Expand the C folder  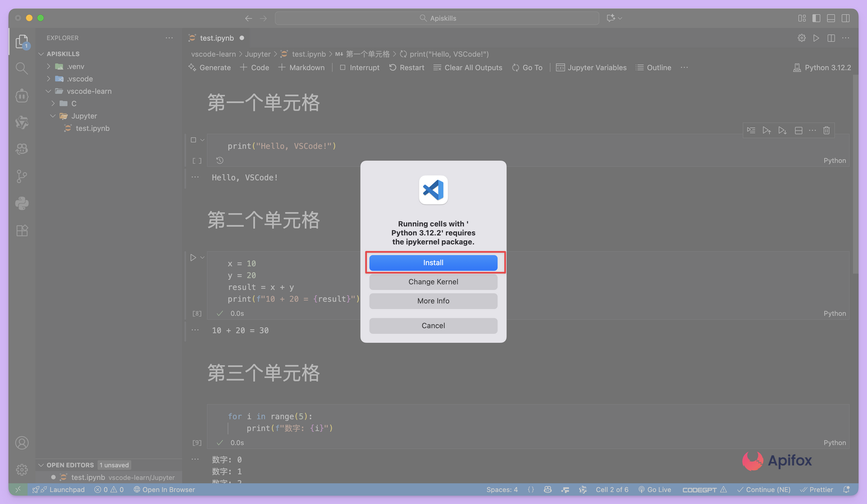pyautogui.click(x=53, y=103)
